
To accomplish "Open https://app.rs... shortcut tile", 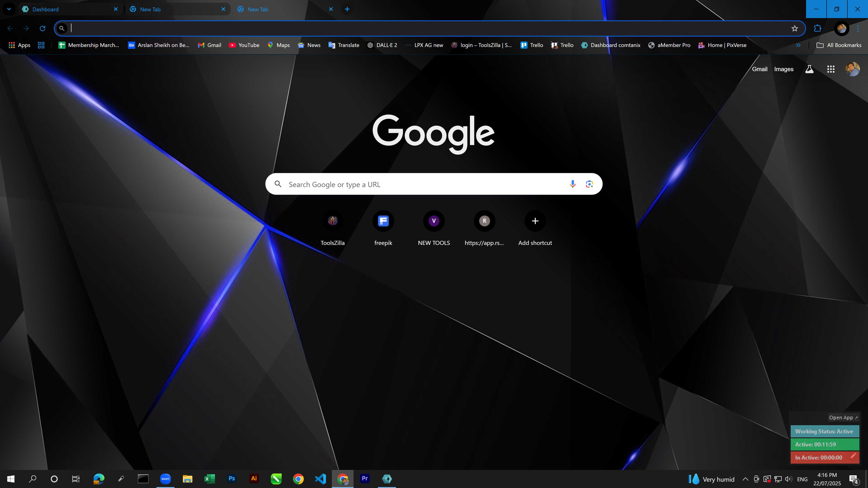I will (x=484, y=229).
